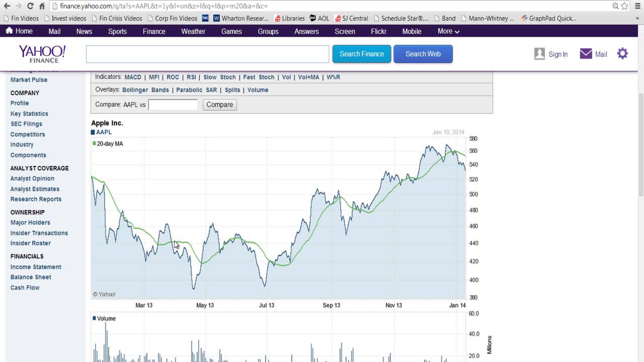Screen dimensions: 644x362
Task: Enable the Parabolic SAR overlay
Action: pos(196,90)
